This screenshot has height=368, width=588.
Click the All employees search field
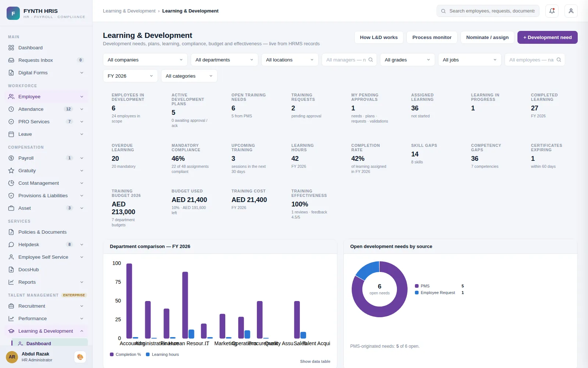tap(535, 60)
